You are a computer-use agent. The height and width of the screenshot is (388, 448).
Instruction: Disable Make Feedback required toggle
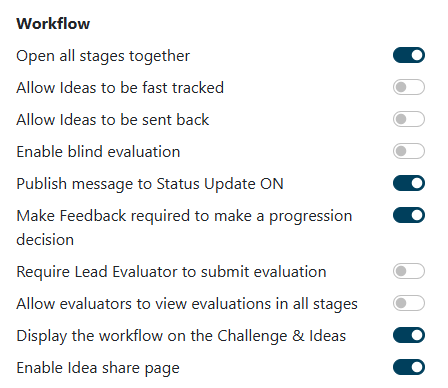409,215
